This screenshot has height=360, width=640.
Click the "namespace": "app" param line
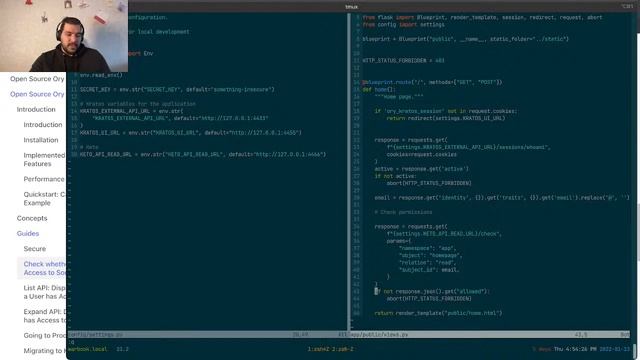point(427,248)
